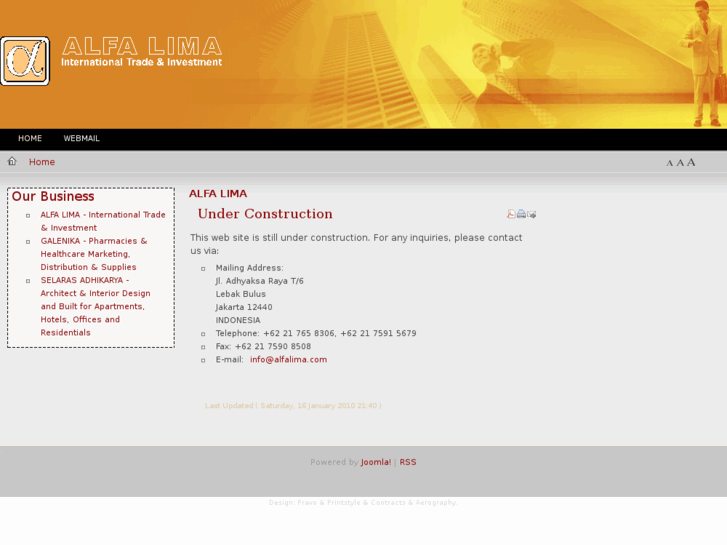The height and width of the screenshot is (545, 727).
Task: Click the Design credits footer text
Action: coord(363,503)
